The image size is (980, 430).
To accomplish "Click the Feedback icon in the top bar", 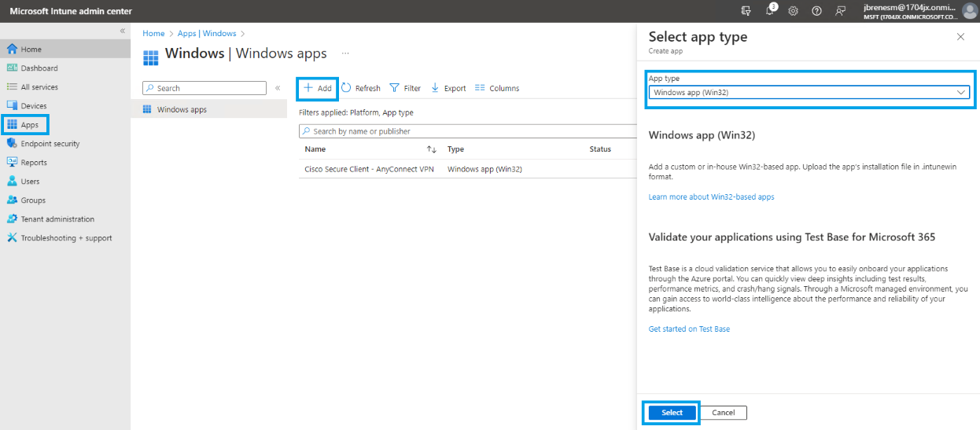I will click(x=841, y=11).
